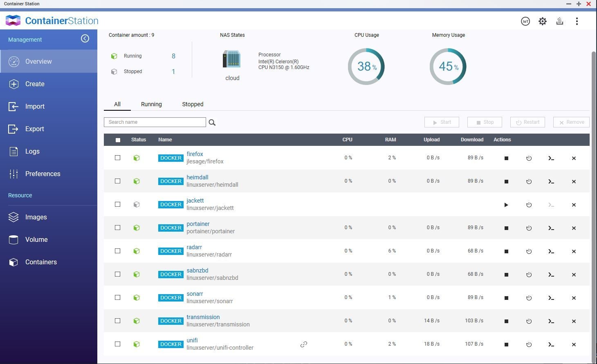Open Preferences in the sidebar
This screenshot has height=364, width=597.
[49, 174]
